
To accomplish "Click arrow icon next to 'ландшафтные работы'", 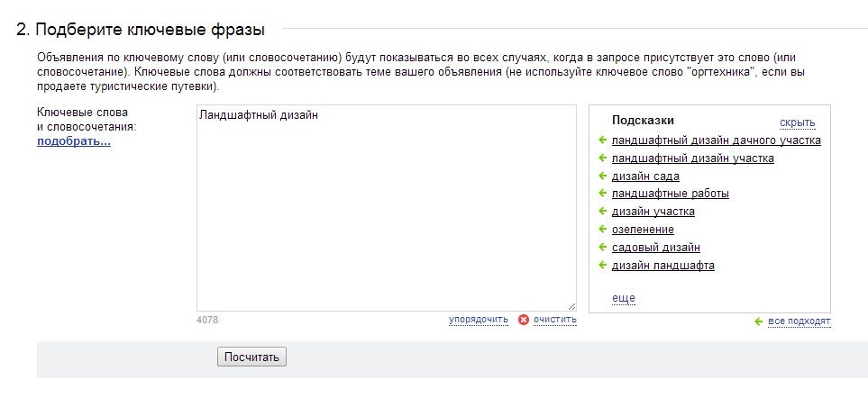I will pos(603,194).
